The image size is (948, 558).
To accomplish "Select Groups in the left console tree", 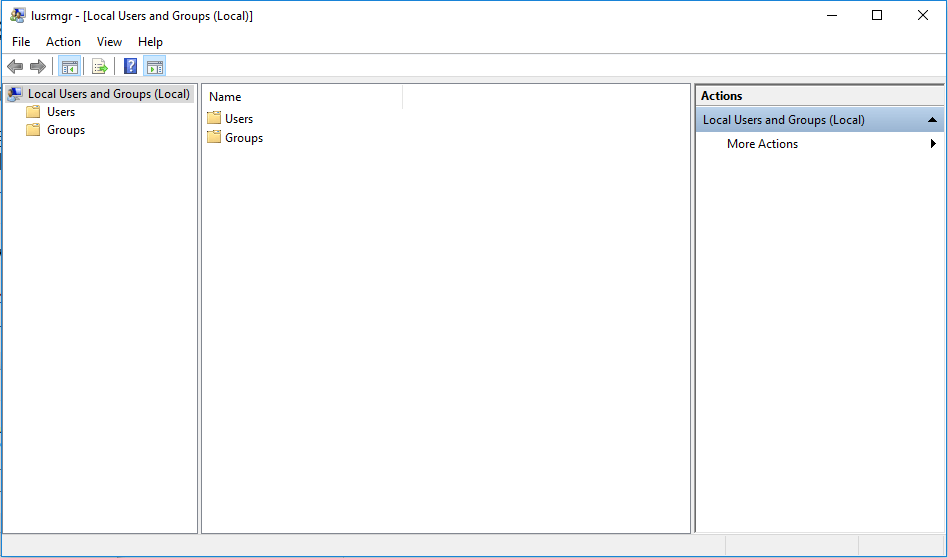I will coord(66,130).
